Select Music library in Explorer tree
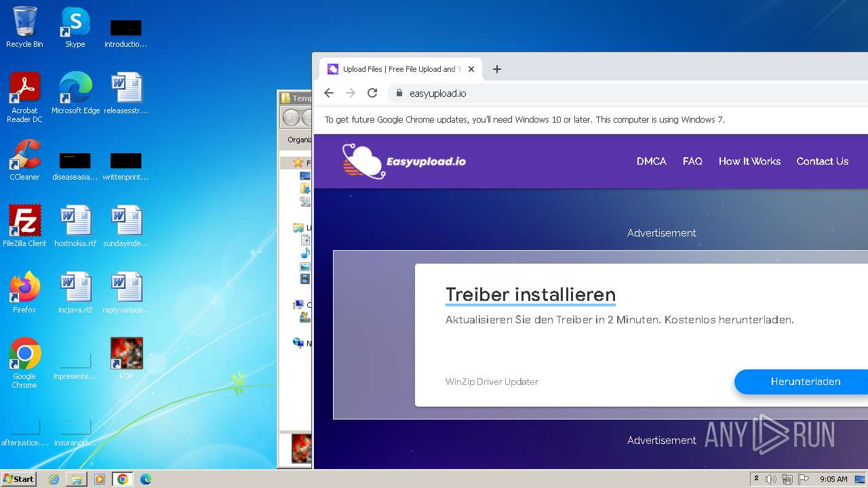Image resolution: width=868 pixels, height=488 pixels. (x=305, y=253)
